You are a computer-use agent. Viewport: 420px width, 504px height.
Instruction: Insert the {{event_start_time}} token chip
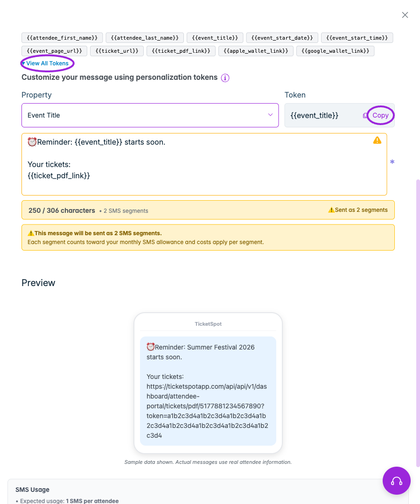point(357,38)
